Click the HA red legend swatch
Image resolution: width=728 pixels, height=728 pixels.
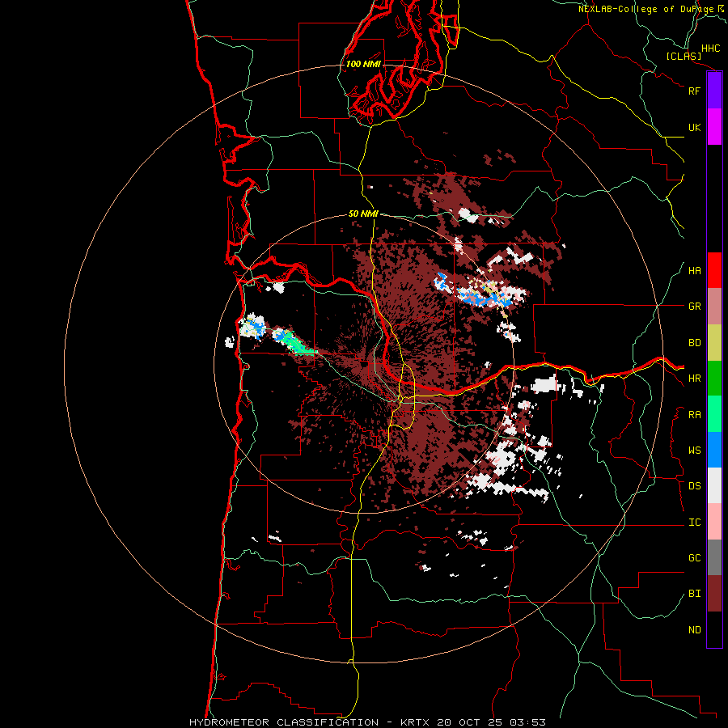[x=714, y=270]
